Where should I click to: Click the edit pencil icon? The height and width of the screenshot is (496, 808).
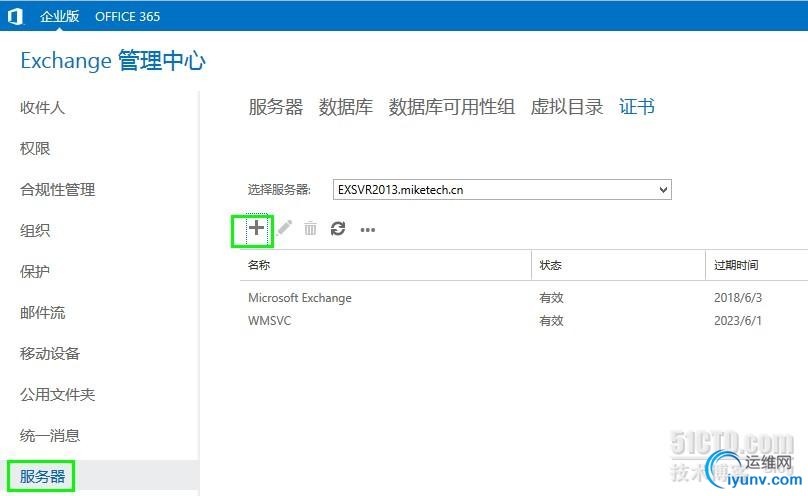(284, 228)
